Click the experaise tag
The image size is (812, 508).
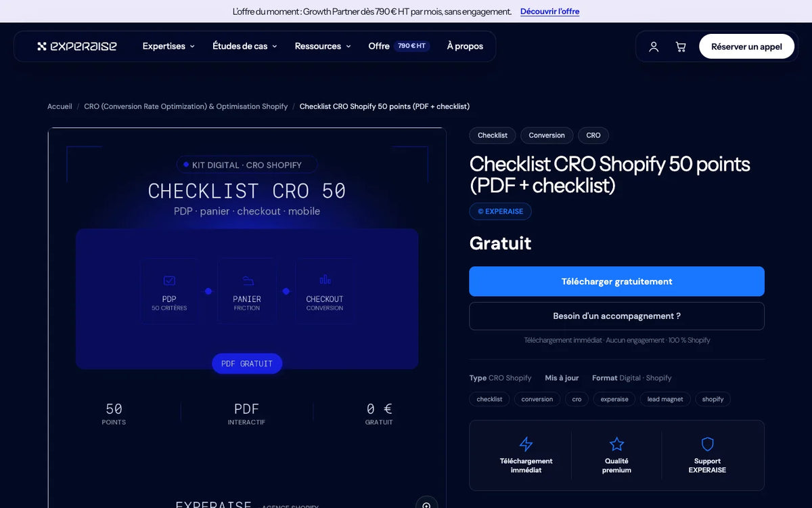click(x=614, y=399)
